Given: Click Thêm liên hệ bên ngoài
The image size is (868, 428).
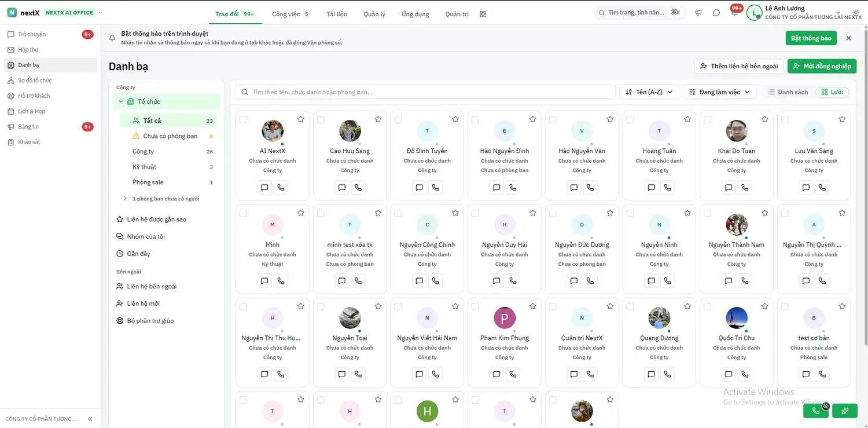Looking at the screenshot, I should point(739,66).
